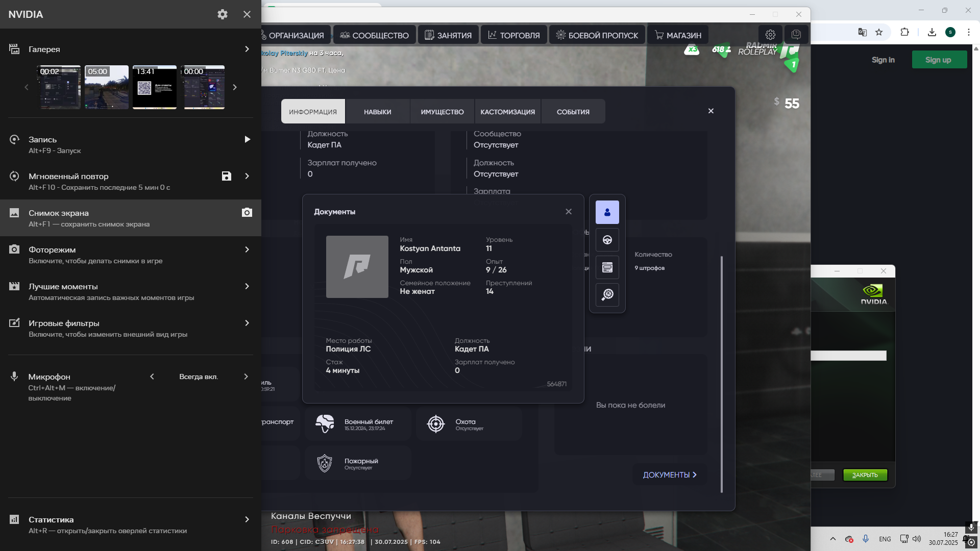Expand Лучшие моменты settings

247,286
